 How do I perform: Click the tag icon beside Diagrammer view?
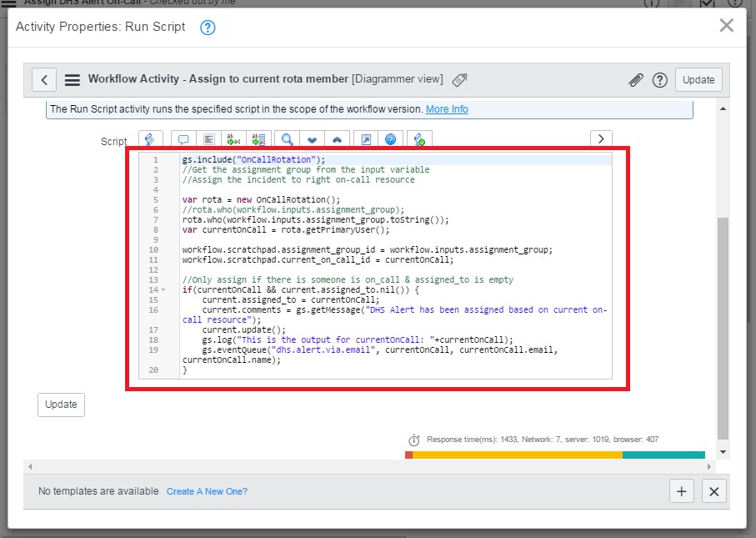pos(459,79)
